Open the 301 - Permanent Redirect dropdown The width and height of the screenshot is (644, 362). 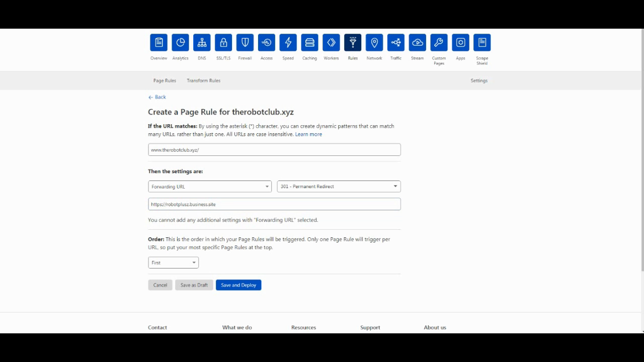point(339,187)
